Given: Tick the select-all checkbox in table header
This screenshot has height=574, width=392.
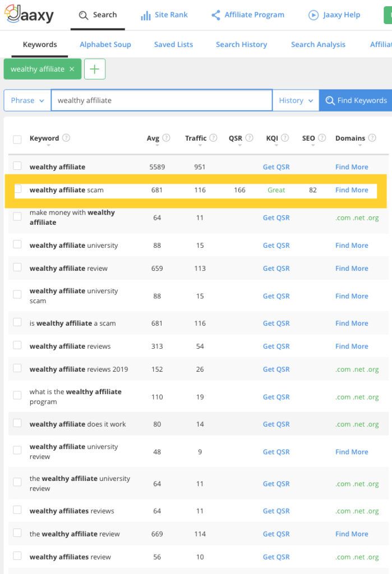Looking at the screenshot, I should coord(17,139).
